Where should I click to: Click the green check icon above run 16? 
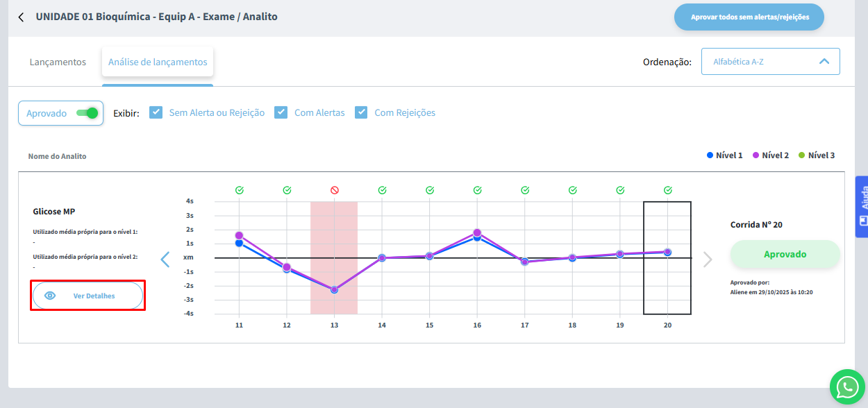click(477, 190)
